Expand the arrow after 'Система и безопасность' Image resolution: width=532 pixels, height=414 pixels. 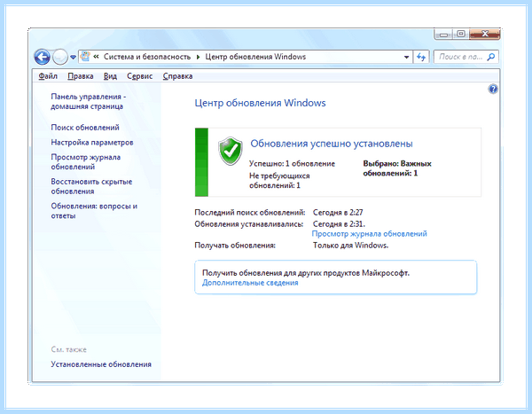tap(198, 57)
